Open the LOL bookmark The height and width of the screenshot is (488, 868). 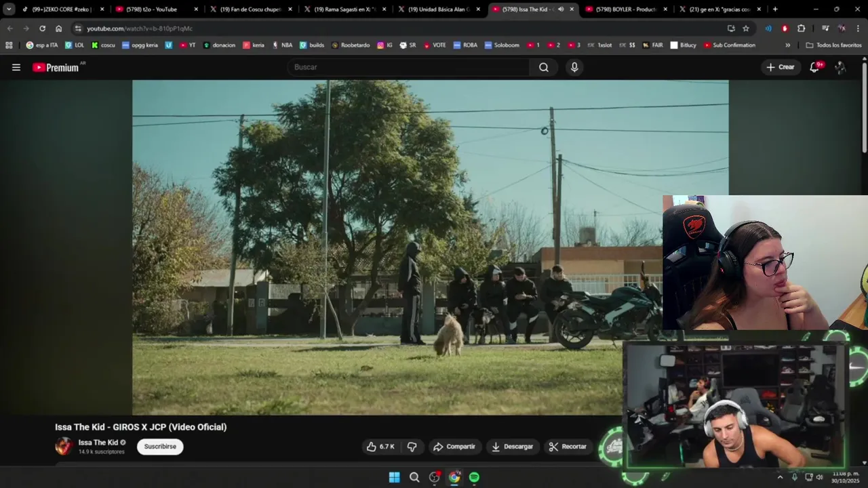tap(75, 45)
